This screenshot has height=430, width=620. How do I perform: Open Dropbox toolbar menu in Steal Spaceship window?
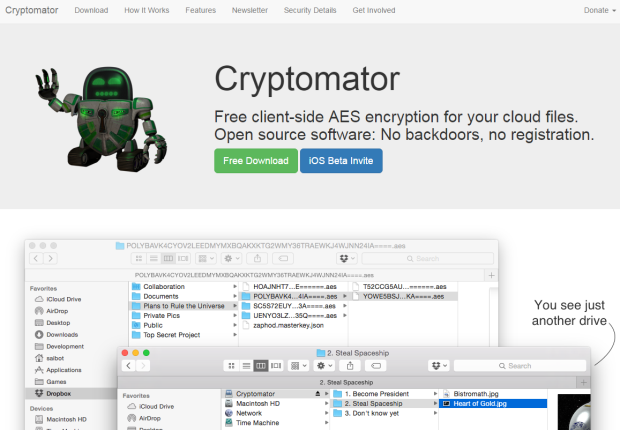click(439, 366)
